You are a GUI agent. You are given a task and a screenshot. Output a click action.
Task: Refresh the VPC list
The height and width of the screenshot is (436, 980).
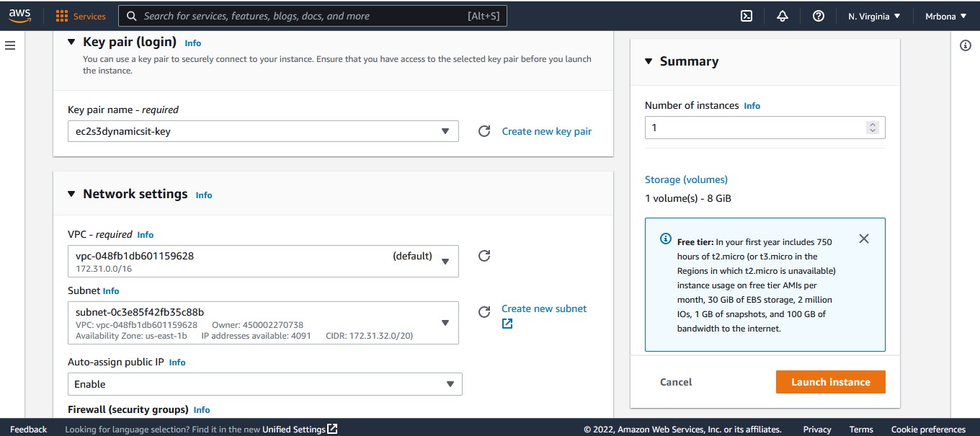484,255
